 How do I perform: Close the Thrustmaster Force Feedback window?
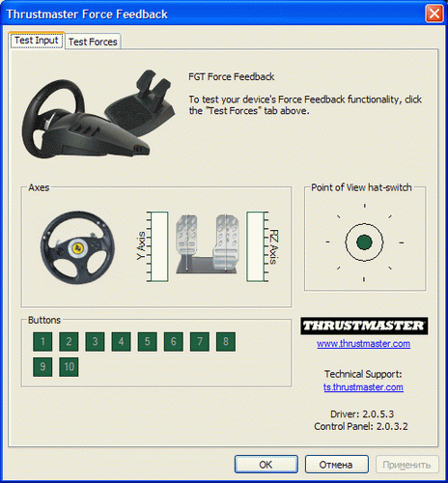point(434,14)
